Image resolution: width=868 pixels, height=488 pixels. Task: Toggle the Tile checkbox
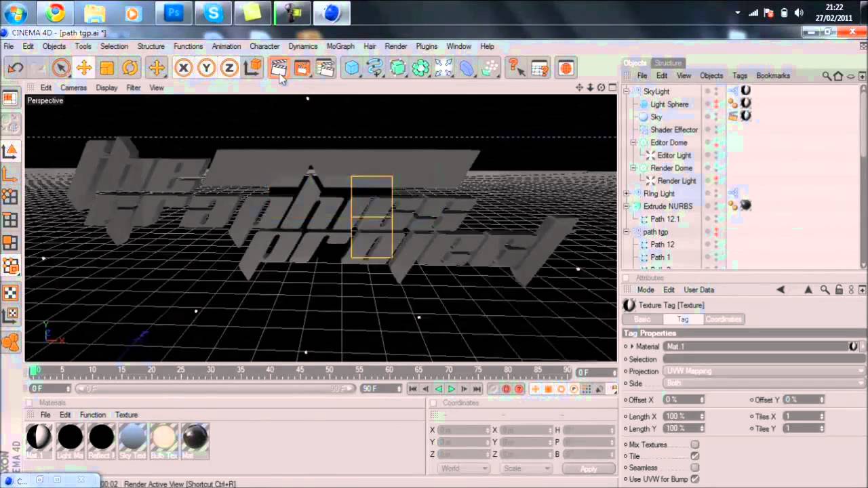(x=695, y=456)
